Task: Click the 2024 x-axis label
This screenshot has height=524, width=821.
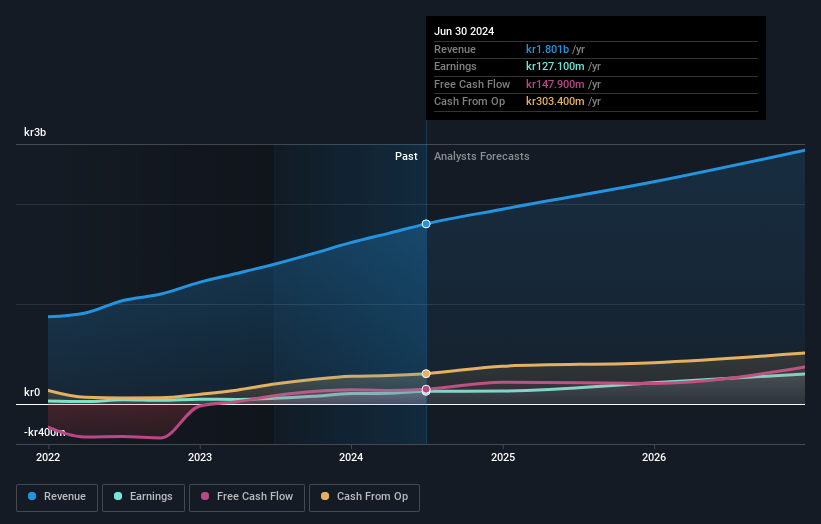Action: click(351, 457)
